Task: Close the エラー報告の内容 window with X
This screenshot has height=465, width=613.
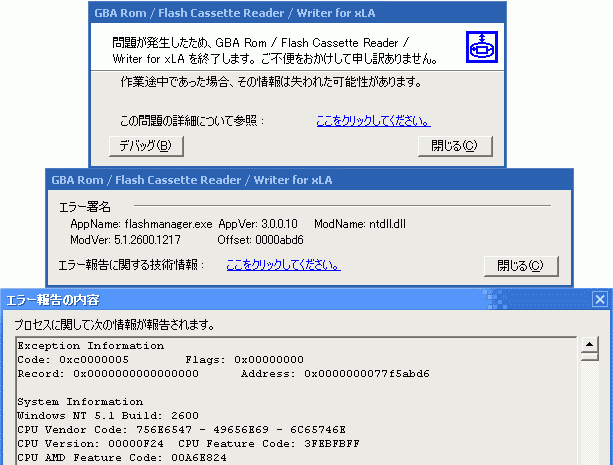Action: pyautogui.click(x=600, y=300)
